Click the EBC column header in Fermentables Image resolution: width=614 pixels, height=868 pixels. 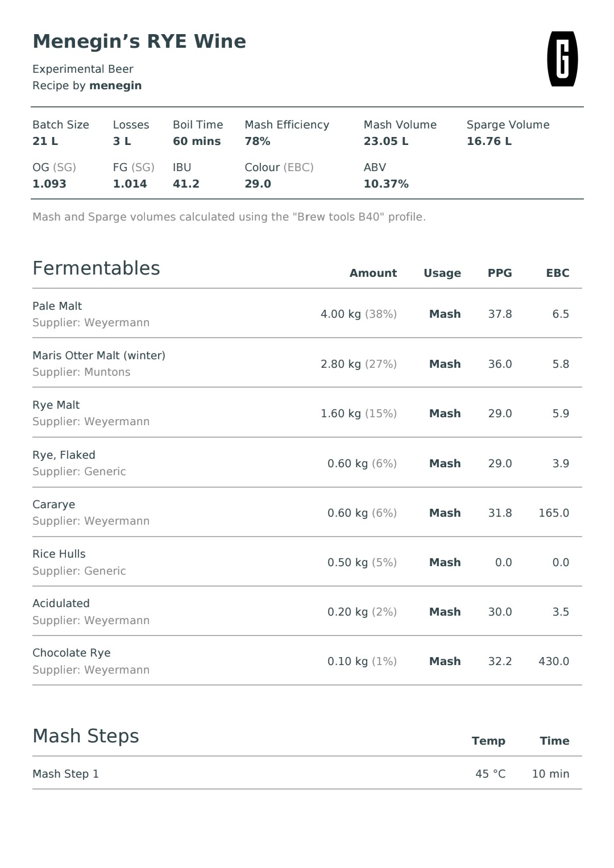(x=558, y=273)
